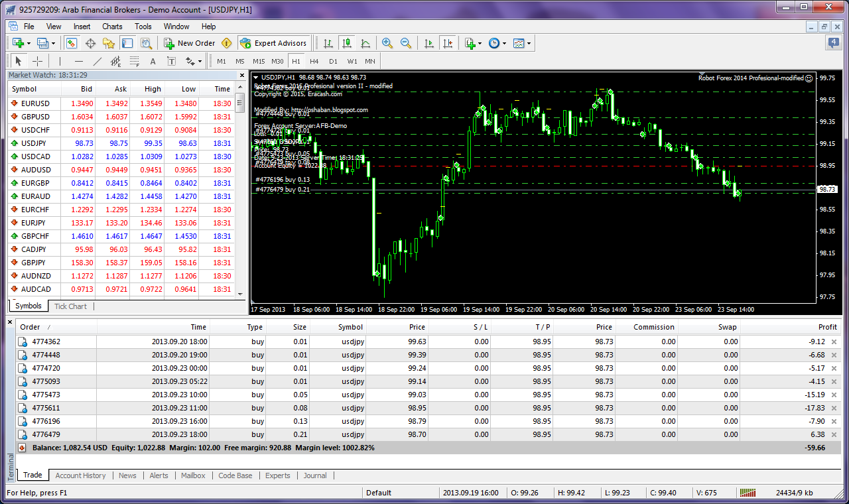Viewport: 849px width, 504px height.
Task: Toggle the Navigator star-folder icon
Action: point(109,43)
